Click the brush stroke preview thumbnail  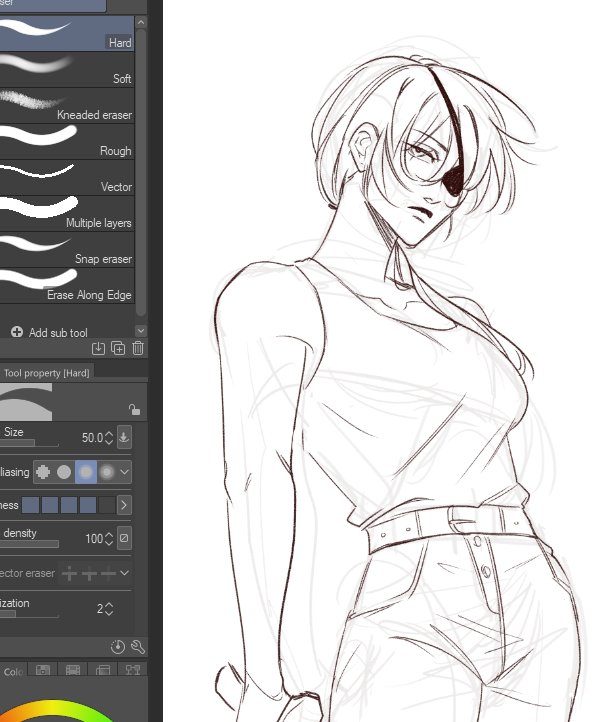[x=26, y=402]
